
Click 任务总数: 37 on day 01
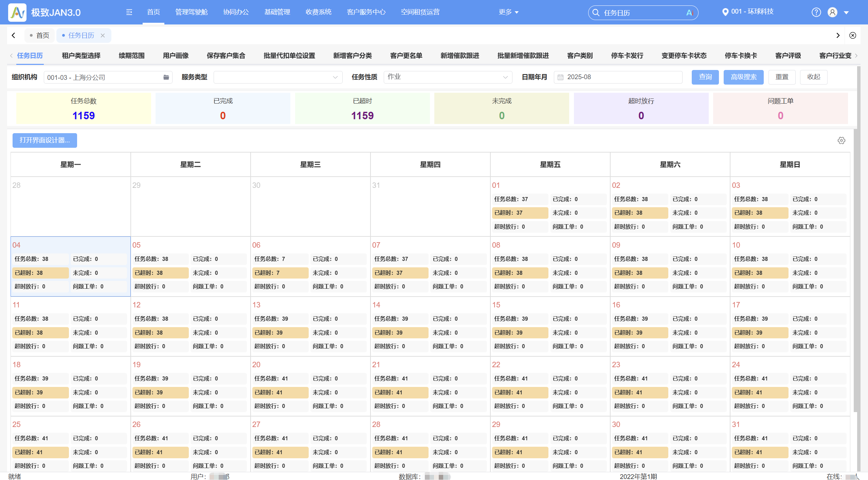coord(520,199)
